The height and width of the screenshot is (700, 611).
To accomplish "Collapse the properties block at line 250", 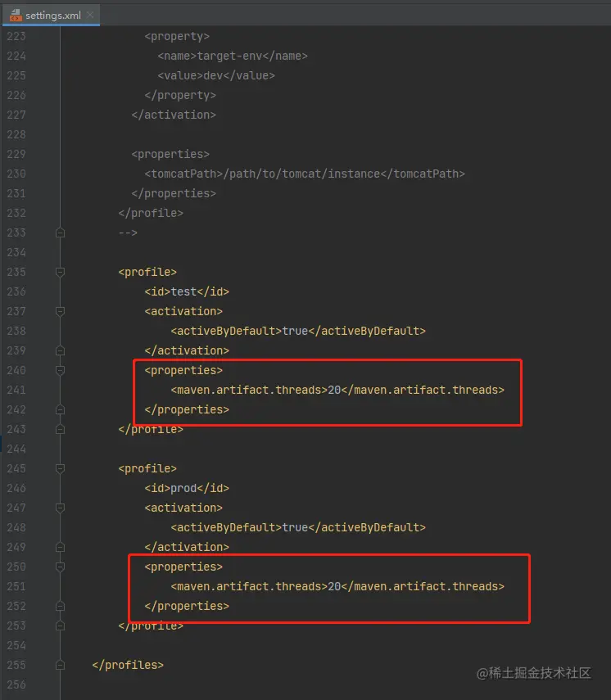I will pos(61,567).
